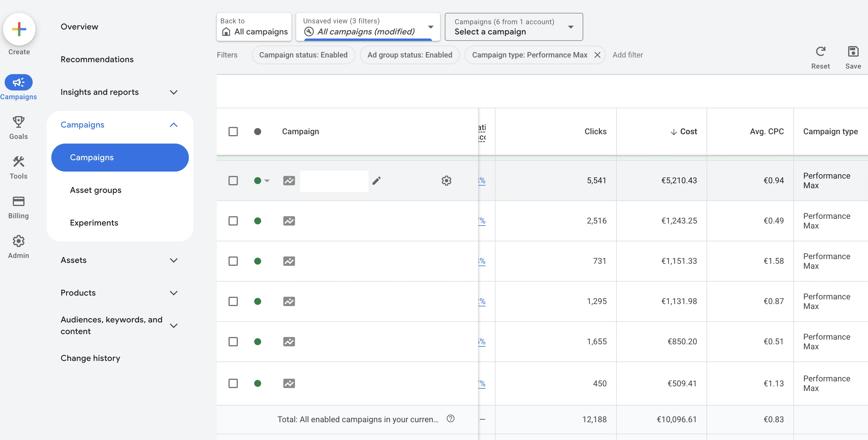Click optimization score link in €1,243.25 row
The height and width of the screenshot is (440, 868).
[x=482, y=221]
